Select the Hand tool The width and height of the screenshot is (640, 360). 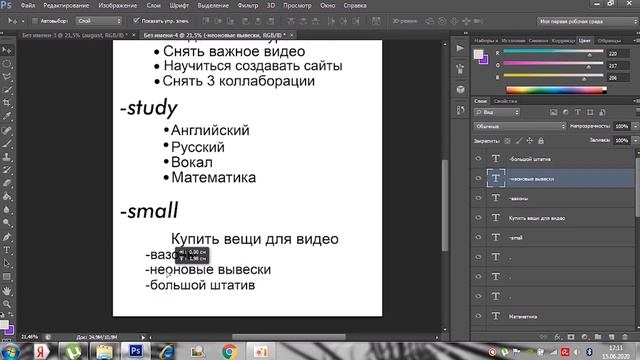click(7, 291)
